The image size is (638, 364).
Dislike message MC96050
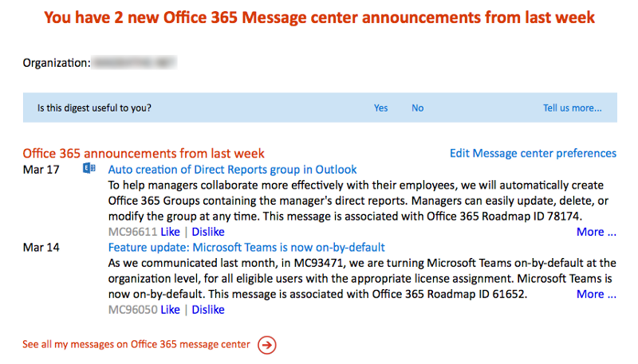click(208, 310)
